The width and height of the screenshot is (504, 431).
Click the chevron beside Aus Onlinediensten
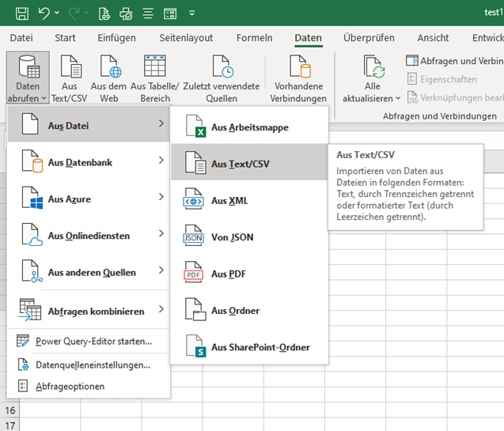point(161,233)
